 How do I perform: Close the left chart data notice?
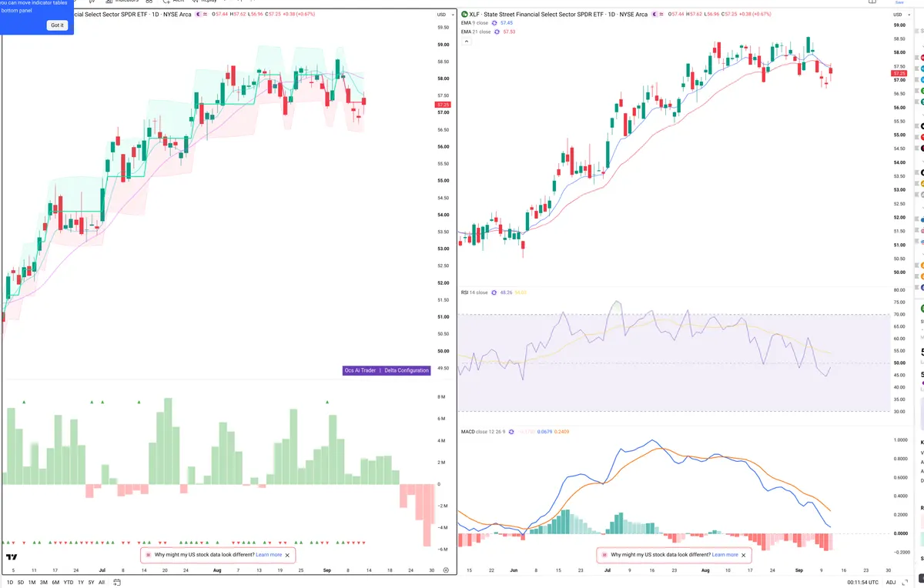point(288,555)
